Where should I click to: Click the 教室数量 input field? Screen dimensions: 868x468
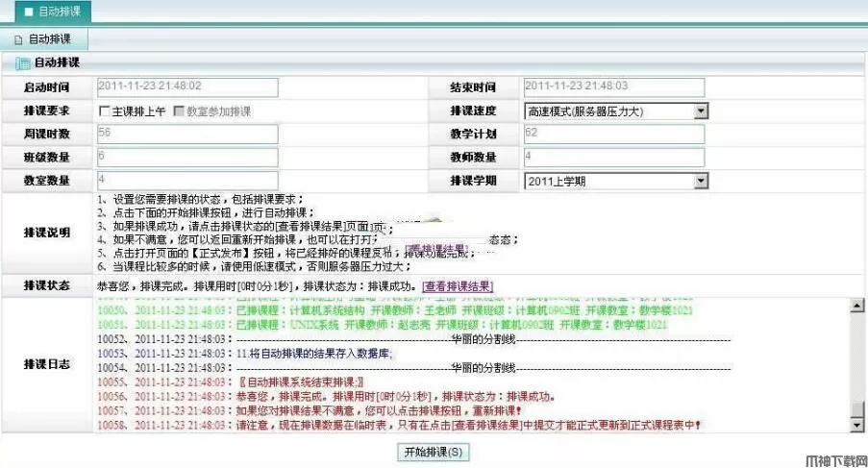click(187, 181)
